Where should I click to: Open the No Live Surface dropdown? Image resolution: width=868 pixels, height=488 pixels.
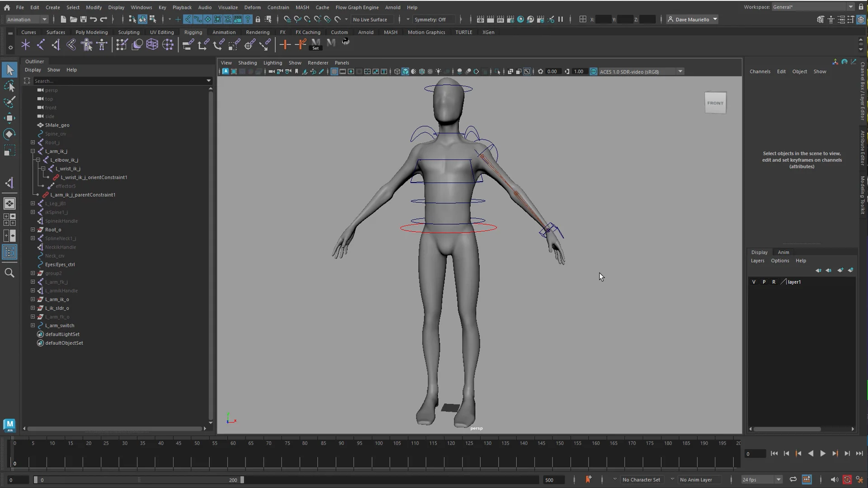(x=372, y=19)
